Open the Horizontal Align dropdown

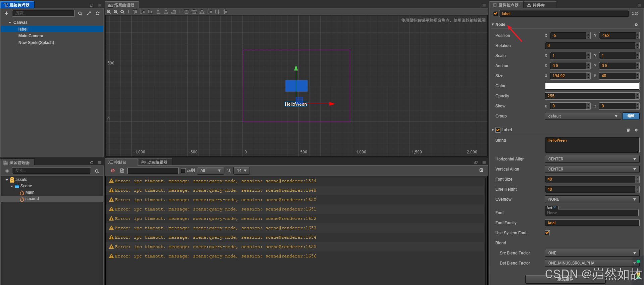(592, 159)
